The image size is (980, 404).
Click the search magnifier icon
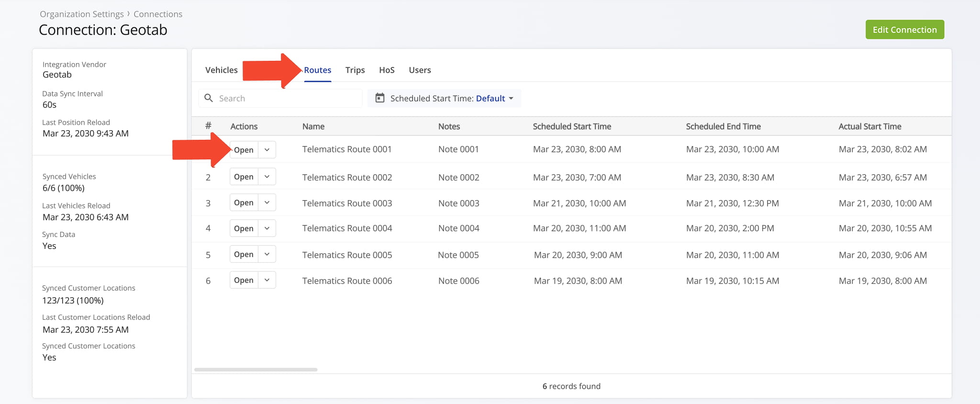pos(209,98)
